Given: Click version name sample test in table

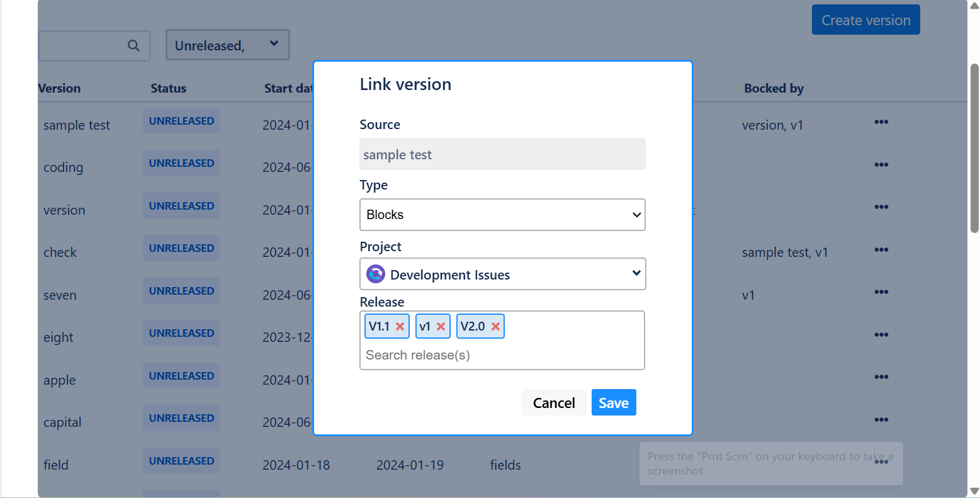Looking at the screenshot, I should click(x=77, y=125).
